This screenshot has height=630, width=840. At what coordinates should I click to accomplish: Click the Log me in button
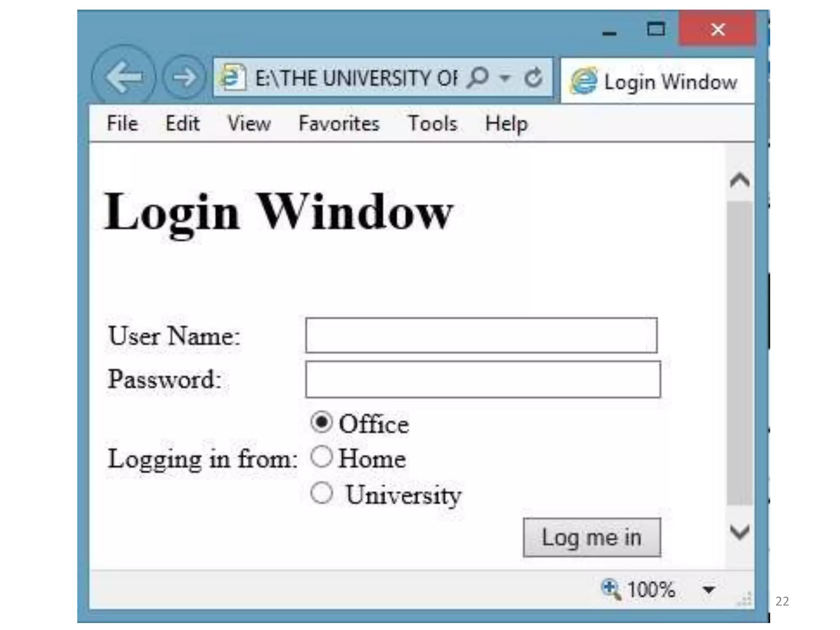592,537
